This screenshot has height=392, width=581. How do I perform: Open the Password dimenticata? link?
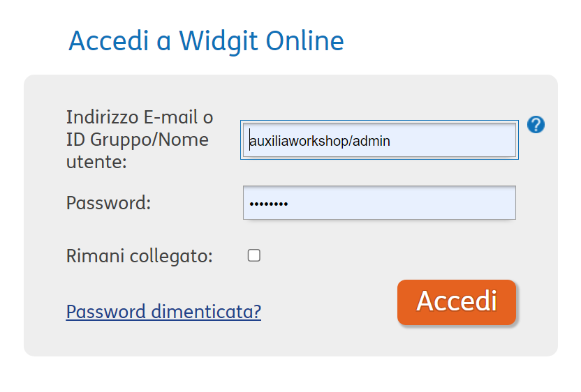[x=163, y=311]
